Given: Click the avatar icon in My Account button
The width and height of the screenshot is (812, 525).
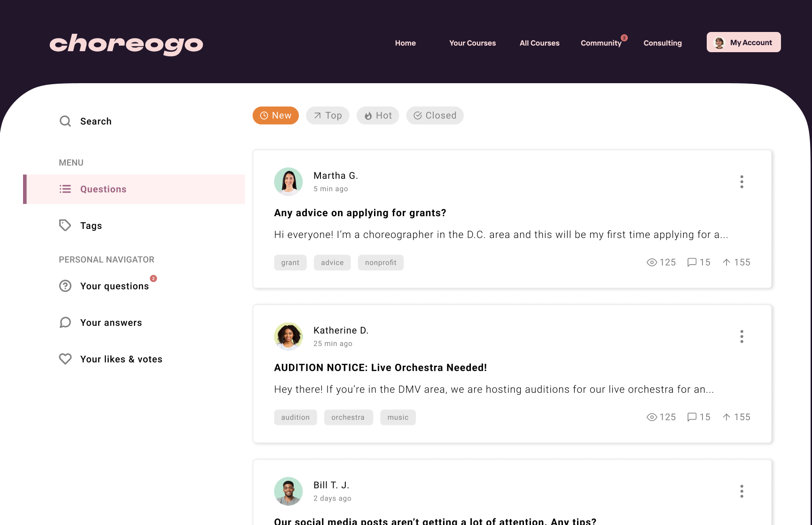Looking at the screenshot, I should pyautogui.click(x=719, y=42).
